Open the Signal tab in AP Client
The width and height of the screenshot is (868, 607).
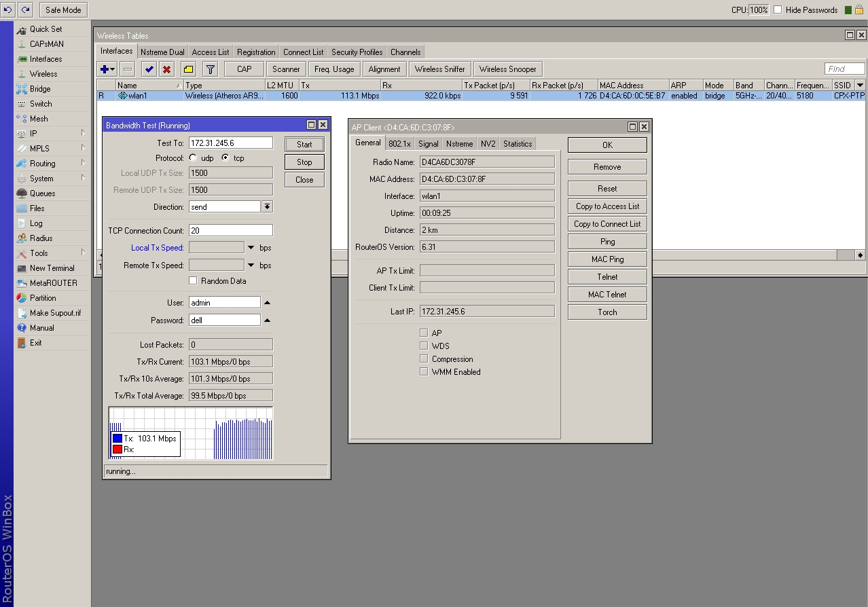coord(428,144)
